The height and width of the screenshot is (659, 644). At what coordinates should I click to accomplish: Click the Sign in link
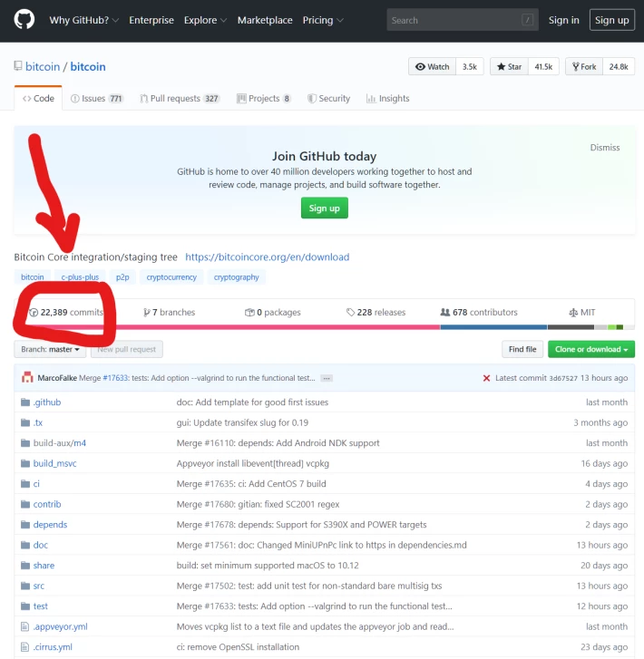click(563, 20)
